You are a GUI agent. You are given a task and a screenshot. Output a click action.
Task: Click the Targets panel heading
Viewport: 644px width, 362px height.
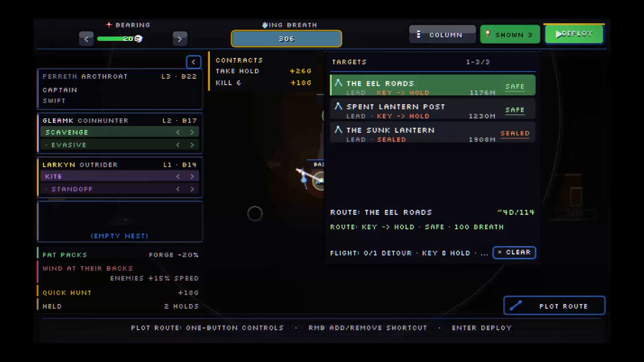coord(349,62)
